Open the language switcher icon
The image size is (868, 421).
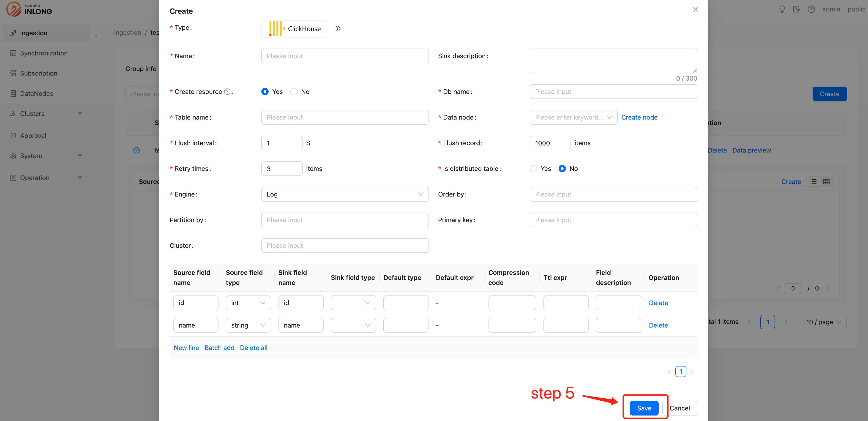tap(797, 9)
